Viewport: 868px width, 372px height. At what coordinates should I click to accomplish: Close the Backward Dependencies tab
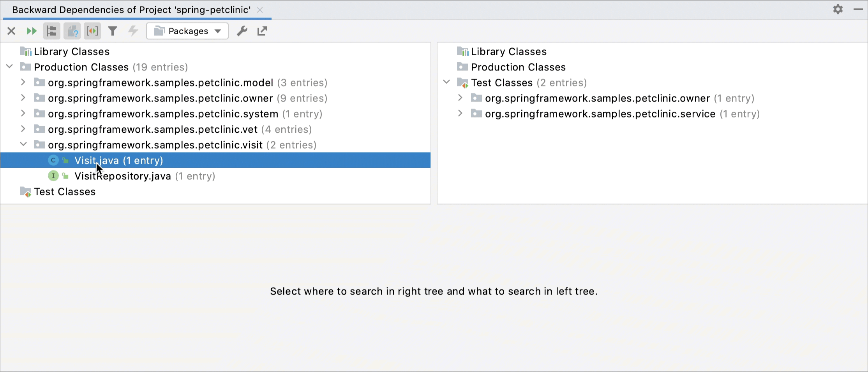(x=260, y=10)
